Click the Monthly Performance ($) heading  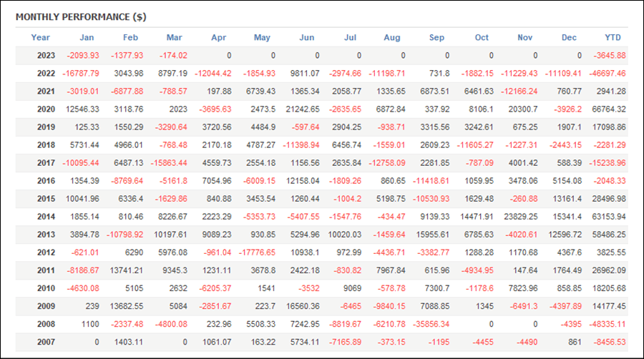click(x=81, y=17)
